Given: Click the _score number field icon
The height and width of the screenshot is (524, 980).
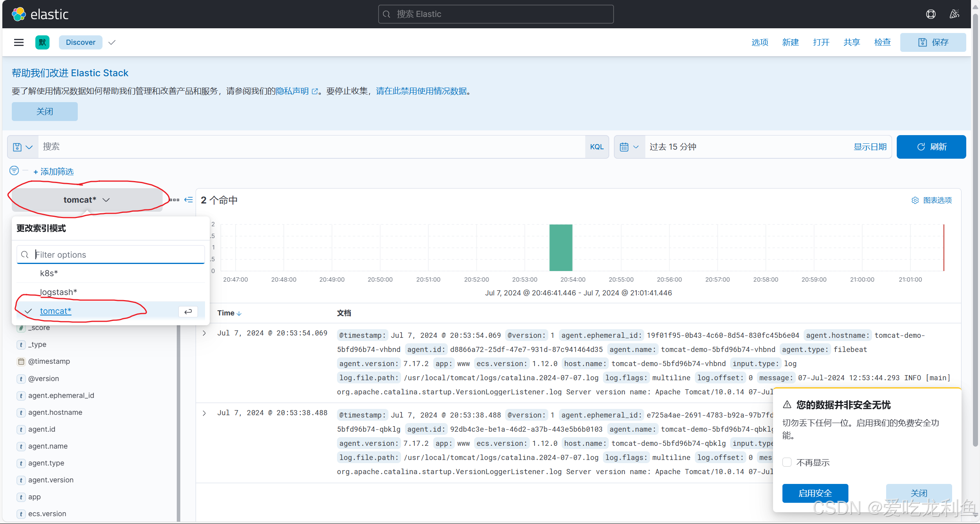Looking at the screenshot, I should (21, 328).
